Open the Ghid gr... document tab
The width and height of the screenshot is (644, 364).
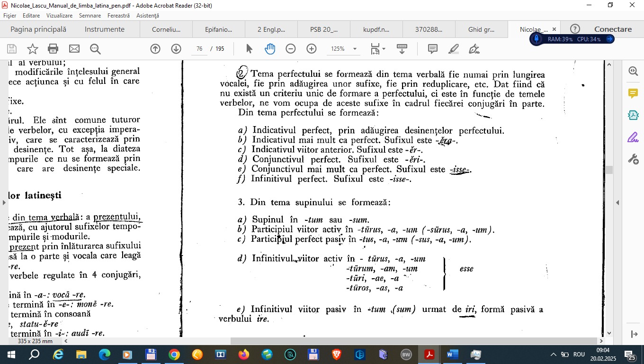482,29
